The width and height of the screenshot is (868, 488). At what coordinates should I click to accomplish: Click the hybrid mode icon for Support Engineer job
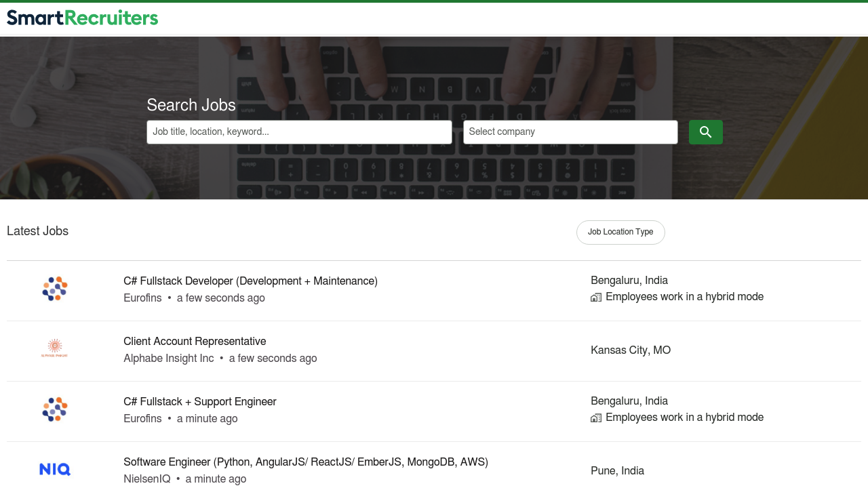(x=595, y=418)
